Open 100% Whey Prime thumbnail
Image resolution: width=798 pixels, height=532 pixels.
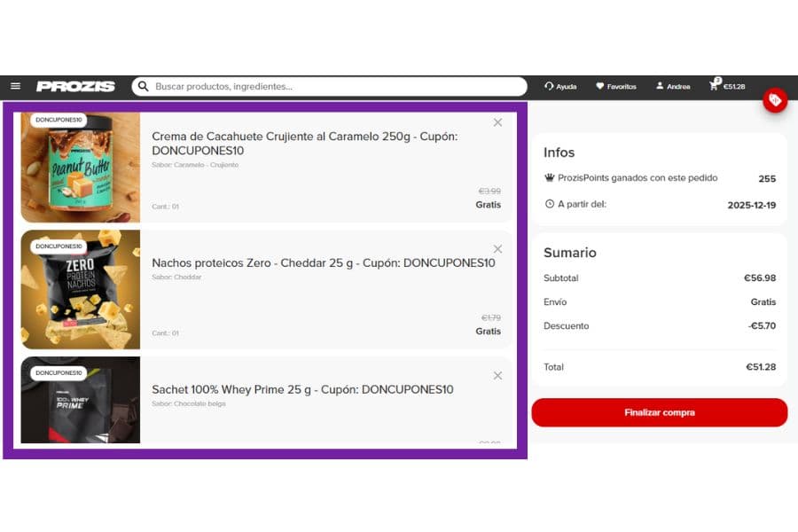coord(81,400)
